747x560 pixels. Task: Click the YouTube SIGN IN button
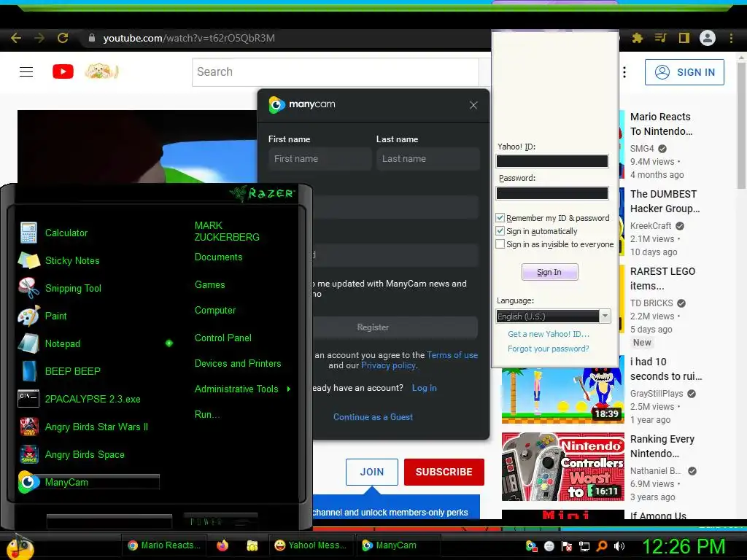(684, 72)
